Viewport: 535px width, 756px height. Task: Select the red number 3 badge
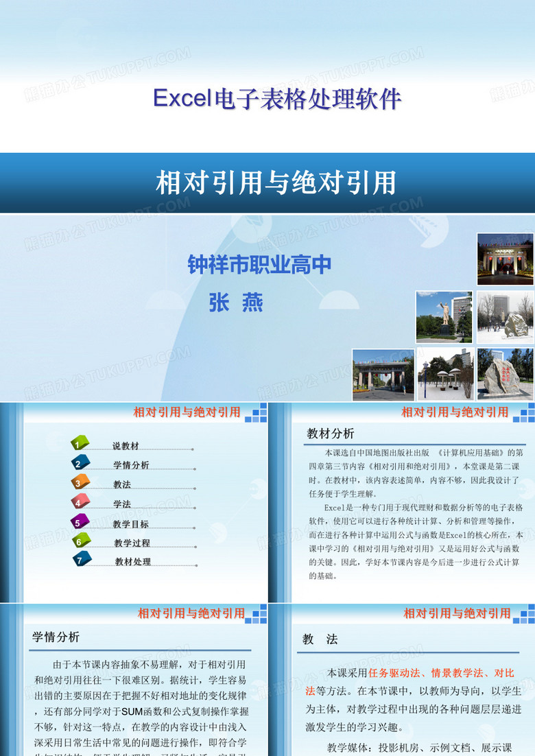pyautogui.click(x=80, y=482)
